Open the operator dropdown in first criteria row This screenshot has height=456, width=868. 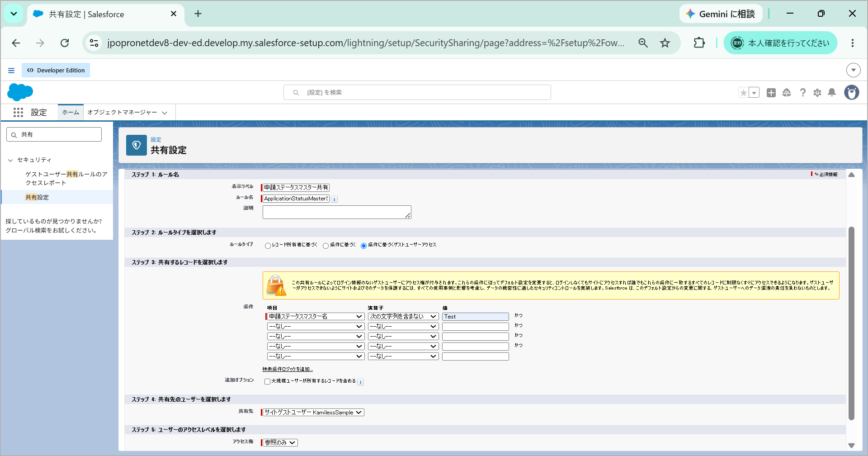(403, 316)
